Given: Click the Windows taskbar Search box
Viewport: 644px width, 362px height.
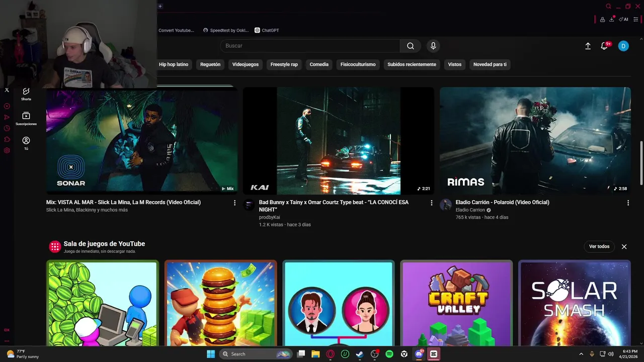Looking at the screenshot, I should pyautogui.click(x=256, y=354).
